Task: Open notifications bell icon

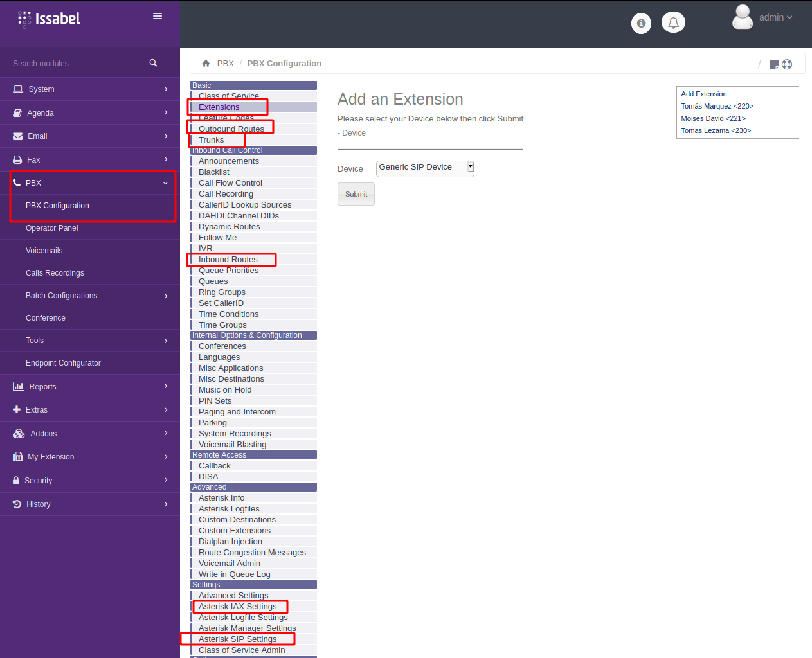Action: click(x=673, y=23)
